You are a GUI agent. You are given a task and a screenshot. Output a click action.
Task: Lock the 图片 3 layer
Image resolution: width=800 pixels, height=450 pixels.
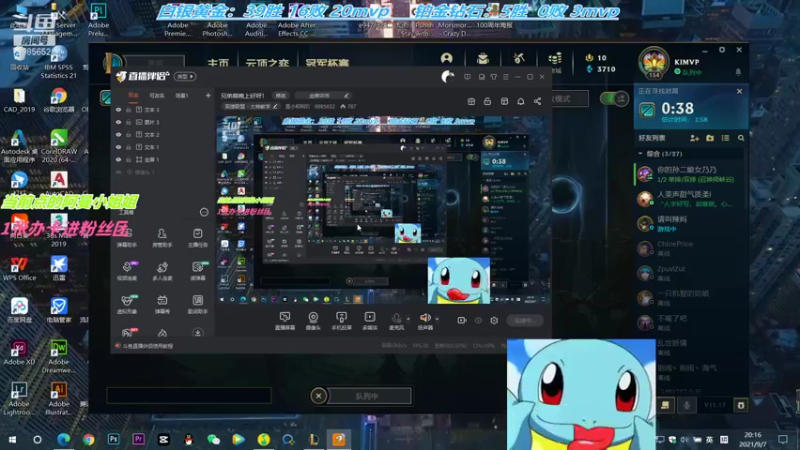tap(129, 122)
